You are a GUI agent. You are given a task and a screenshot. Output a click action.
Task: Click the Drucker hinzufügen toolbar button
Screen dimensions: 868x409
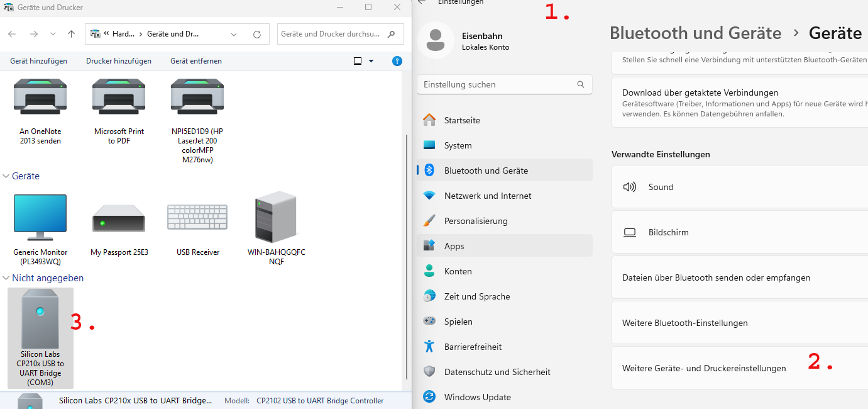pyautogui.click(x=119, y=61)
